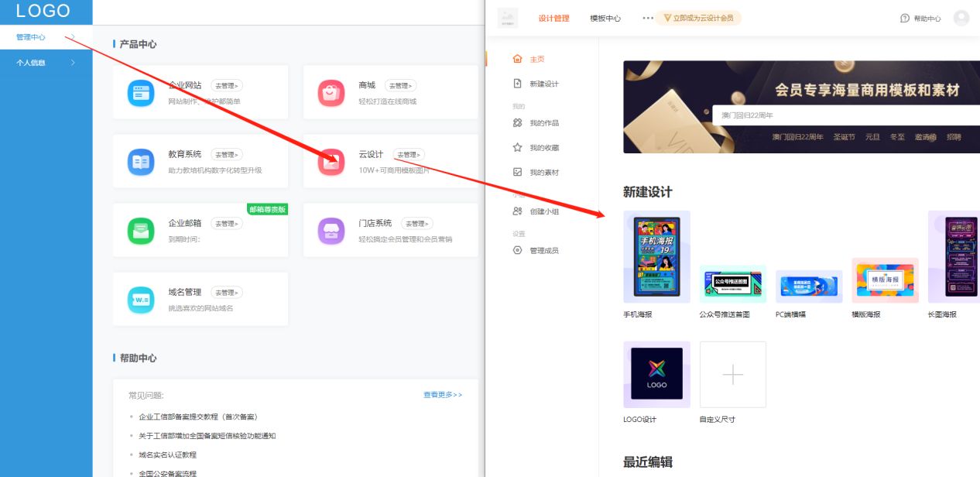Click the 帮助中心 question mark icon
This screenshot has height=477, width=980.
(x=905, y=18)
